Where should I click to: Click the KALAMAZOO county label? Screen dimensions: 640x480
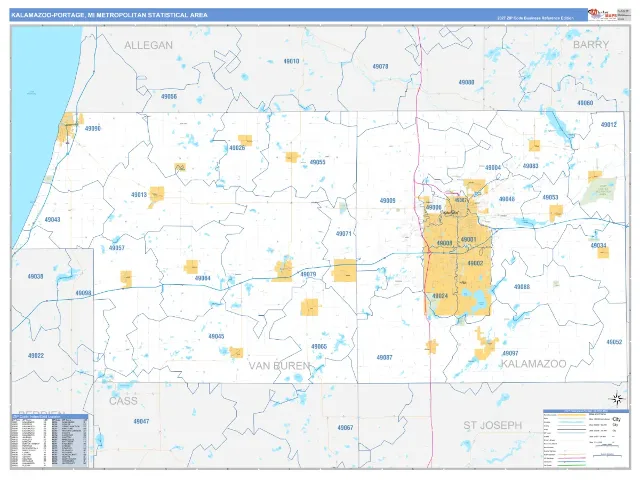click(533, 364)
